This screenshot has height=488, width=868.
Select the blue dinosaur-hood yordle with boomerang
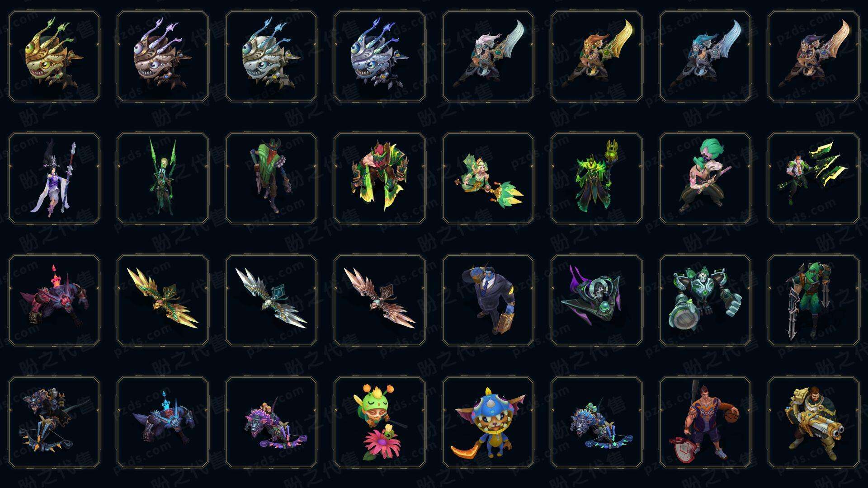pyautogui.click(x=488, y=422)
